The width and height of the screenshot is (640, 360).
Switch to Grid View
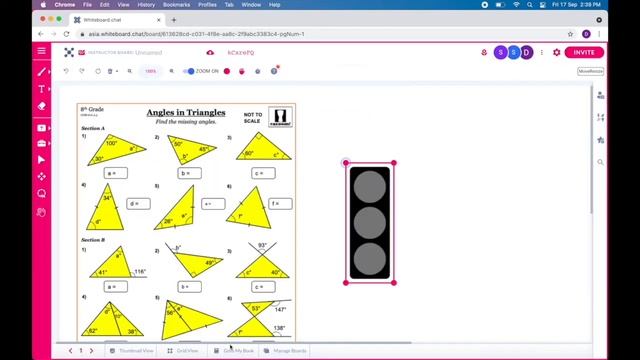pyautogui.click(x=182, y=351)
